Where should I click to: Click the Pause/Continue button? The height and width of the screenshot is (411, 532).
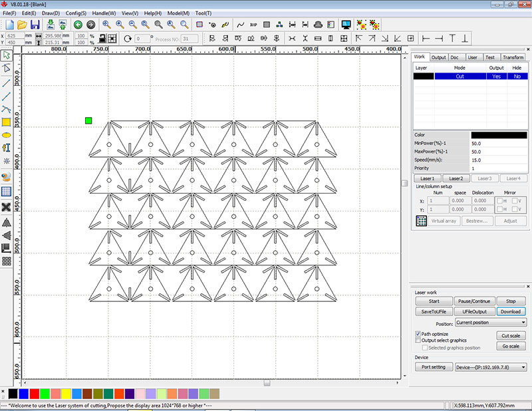coord(474,301)
